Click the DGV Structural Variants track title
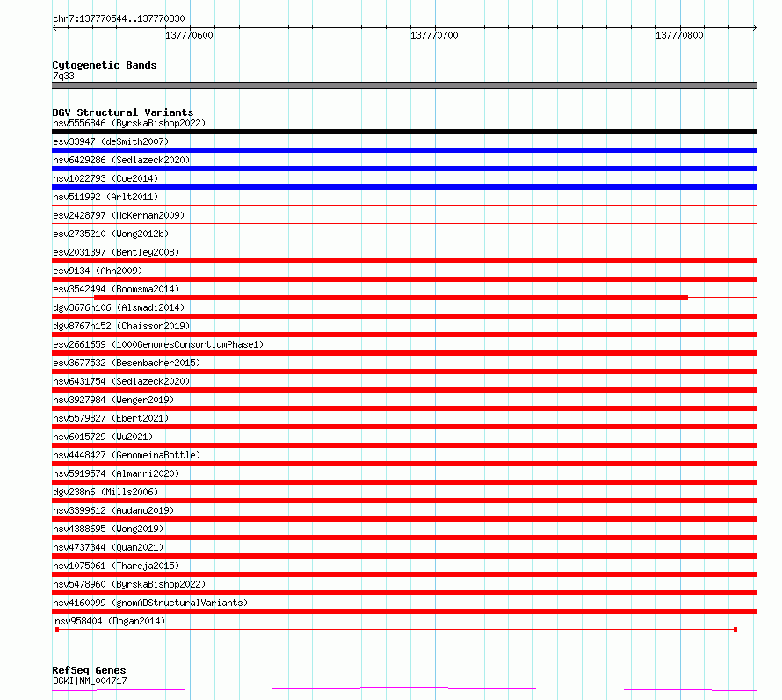 pyautogui.click(x=123, y=112)
